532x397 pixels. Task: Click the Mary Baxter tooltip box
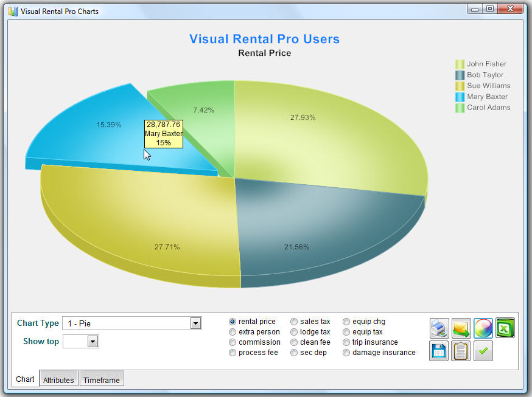tap(164, 134)
